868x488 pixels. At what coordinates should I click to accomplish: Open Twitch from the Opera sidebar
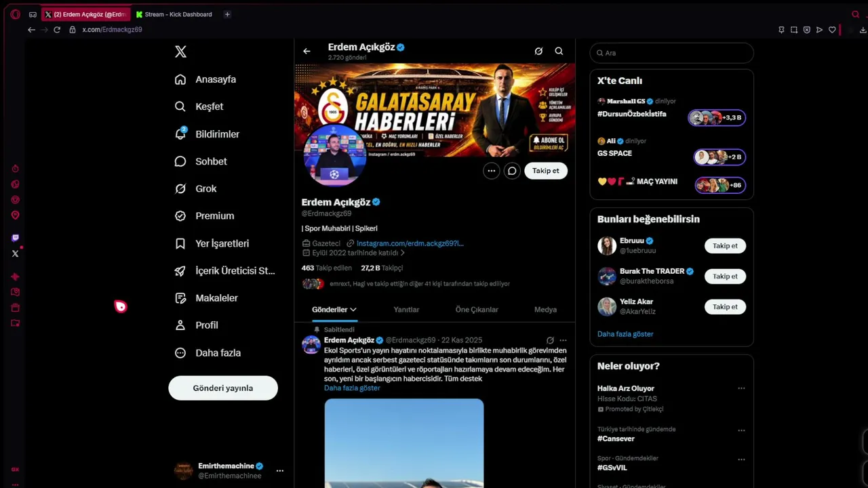[15, 238]
